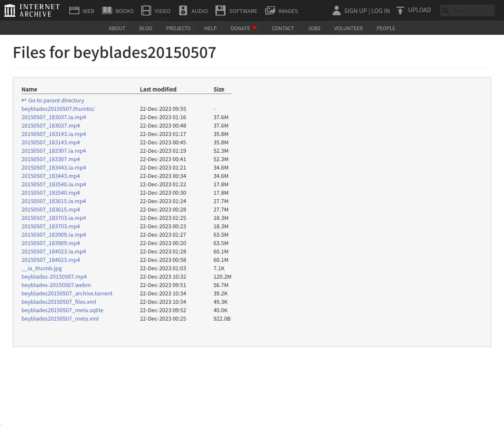Open 20150507_184023.mp4 file
This screenshot has width=504, height=428.
(50, 260)
